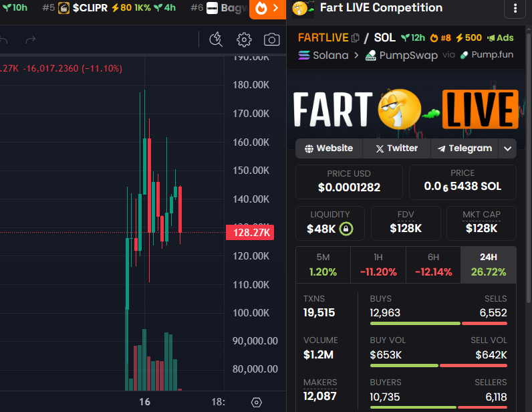Click the 150.00K price axis label
Viewport: 532px width, 412px height.
251,170
